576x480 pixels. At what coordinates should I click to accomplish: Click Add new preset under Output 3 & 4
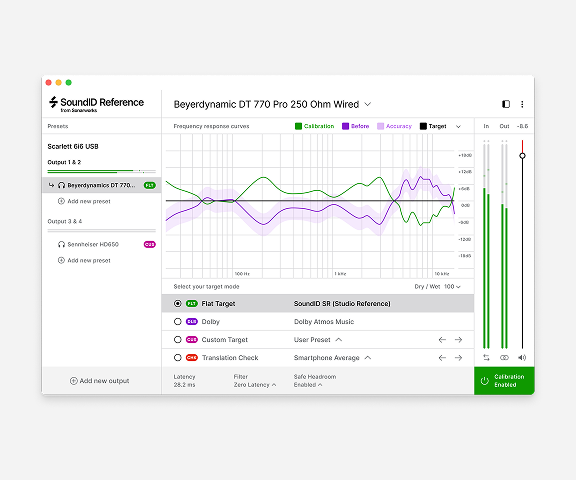(84, 260)
